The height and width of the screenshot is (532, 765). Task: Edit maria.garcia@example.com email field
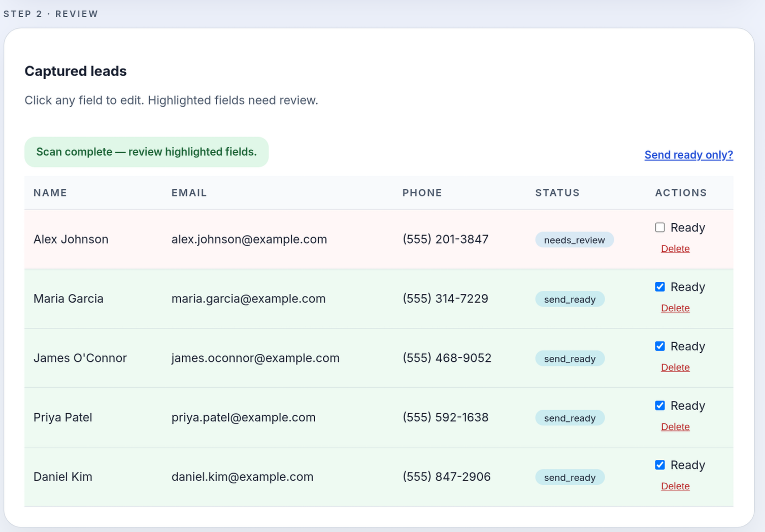[248, 298]
